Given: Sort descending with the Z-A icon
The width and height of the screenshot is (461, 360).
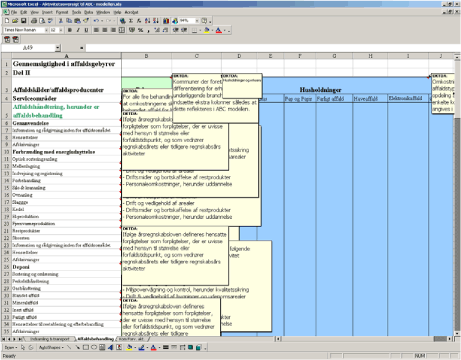Looking at the screenshot, I should pyautogui.click(x=156, y=21).
